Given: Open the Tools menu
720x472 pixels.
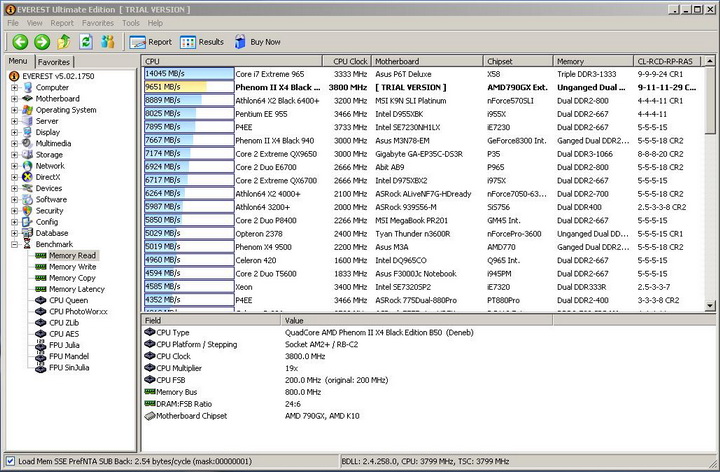Looking at the screenshot, I should click(130, 23).
